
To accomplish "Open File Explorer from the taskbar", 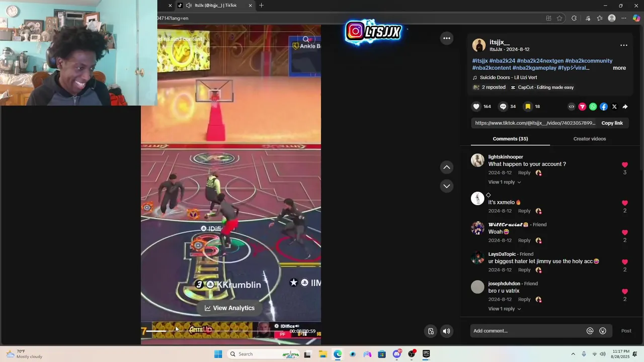I will [323, 354].
